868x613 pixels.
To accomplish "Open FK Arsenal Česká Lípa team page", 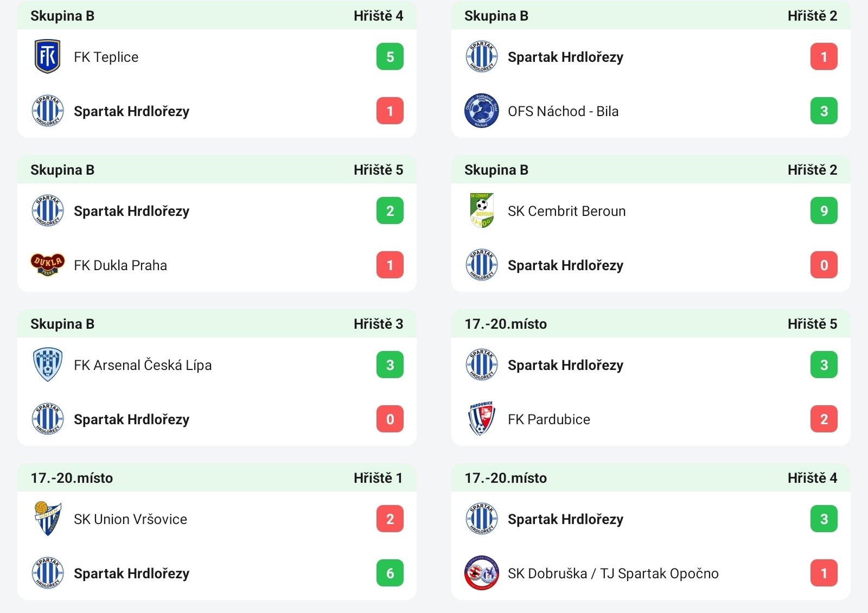I will [x=143, y=365].
